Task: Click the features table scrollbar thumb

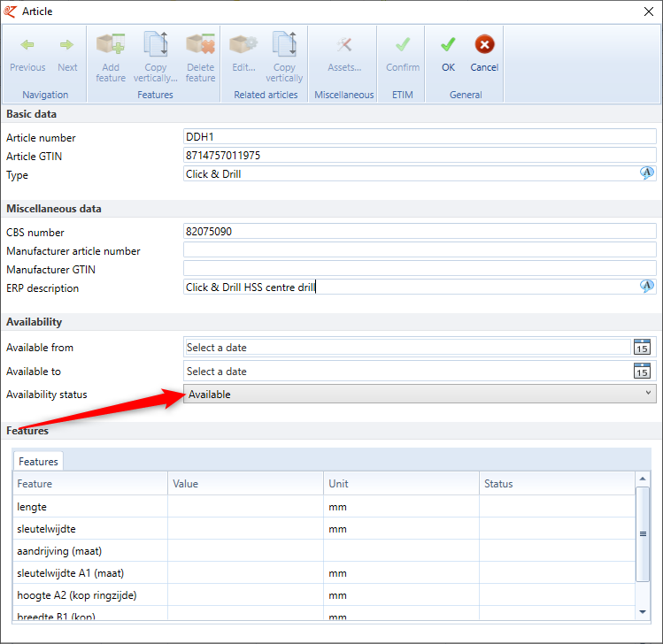Action: [x=643, y=534]
